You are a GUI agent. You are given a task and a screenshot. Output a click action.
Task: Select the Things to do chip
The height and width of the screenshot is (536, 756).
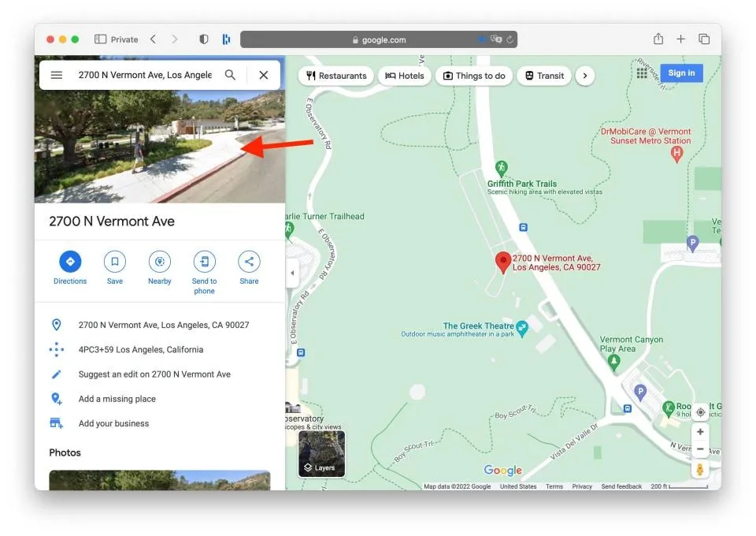[474, 76]
